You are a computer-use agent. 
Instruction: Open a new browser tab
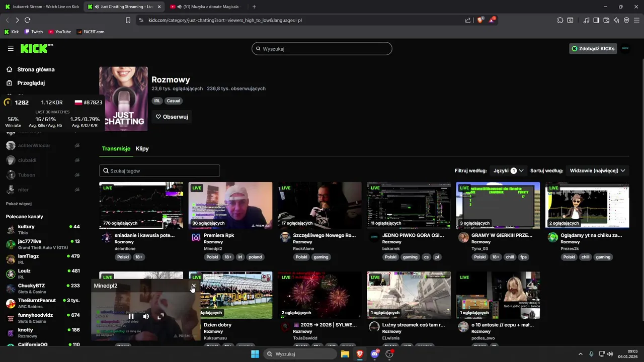(x=254, y=7)
